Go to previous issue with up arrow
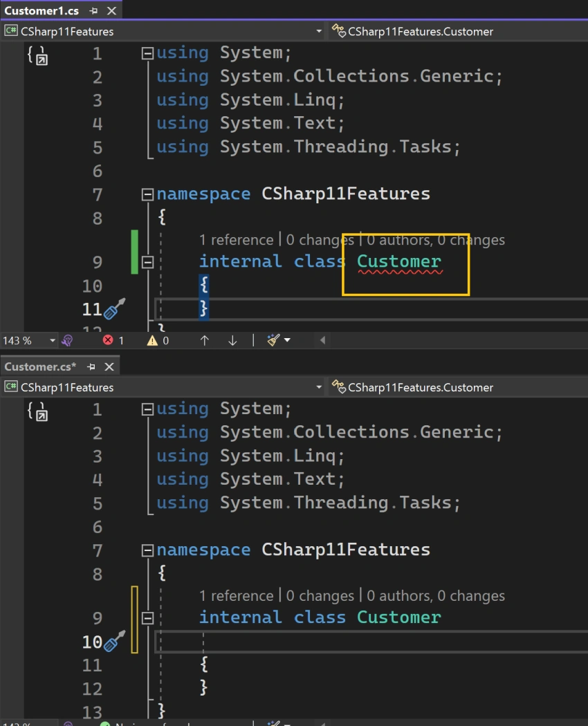The height and width of the screenshot is (726, 588). pyautogui.click(x=204, y=341)
